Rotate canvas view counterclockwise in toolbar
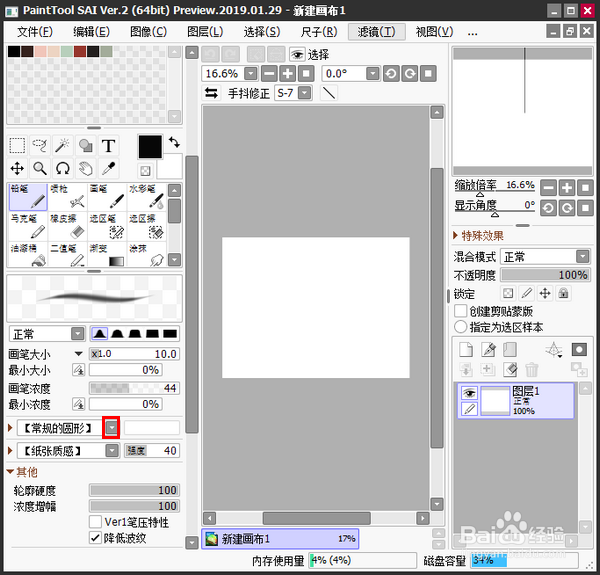600x575 pixels. coord(391,73)
